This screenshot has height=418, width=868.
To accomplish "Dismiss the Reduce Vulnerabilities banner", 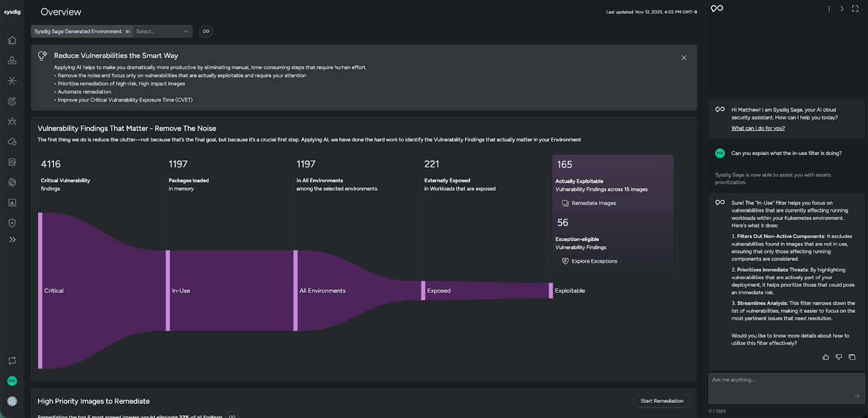I will click(x=684, y=57).
